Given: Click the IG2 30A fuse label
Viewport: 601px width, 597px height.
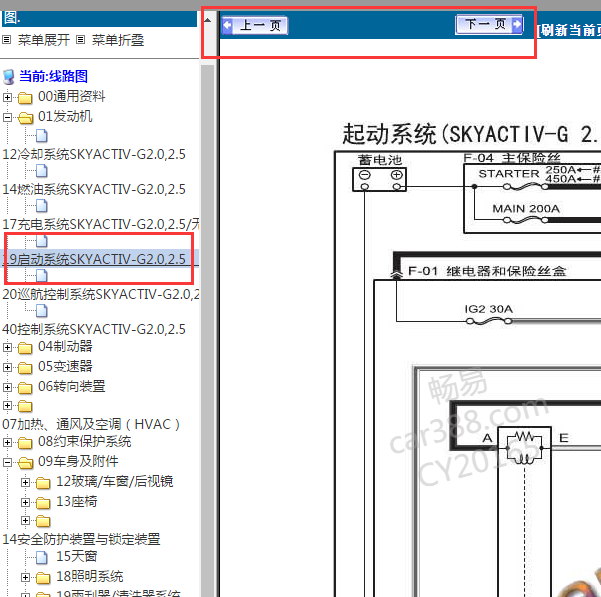Looking at the screenshot, I should pyautogui.click(x=488, y=309).
